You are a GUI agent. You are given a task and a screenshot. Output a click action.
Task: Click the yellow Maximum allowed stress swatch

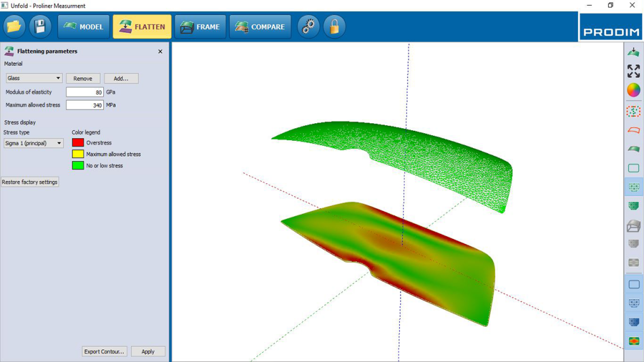click(x=78, y=154)
